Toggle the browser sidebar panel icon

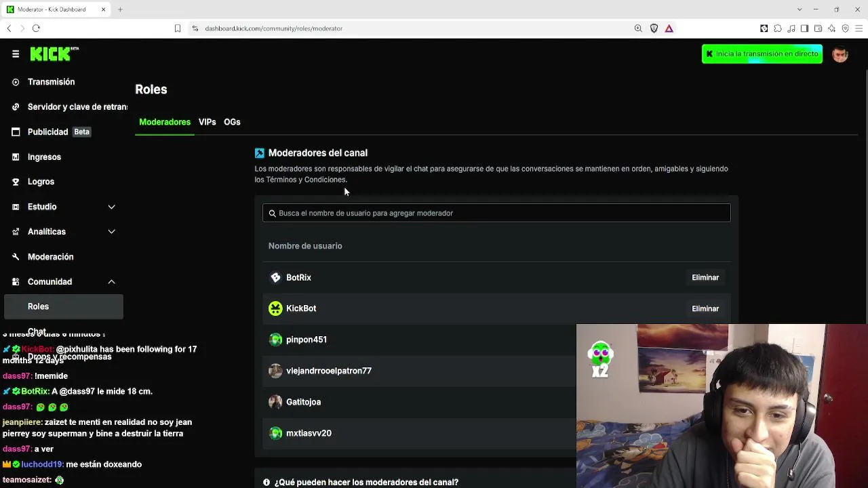pyautogui.click(x=804, y=28)
